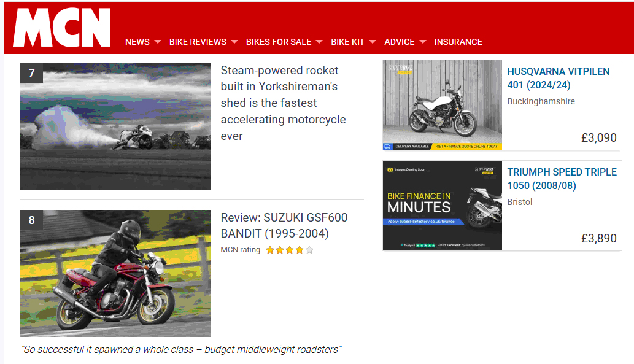The height and width of the screenshot is (364, 634).
Task: Click the MCN logo
Action: 62,27
